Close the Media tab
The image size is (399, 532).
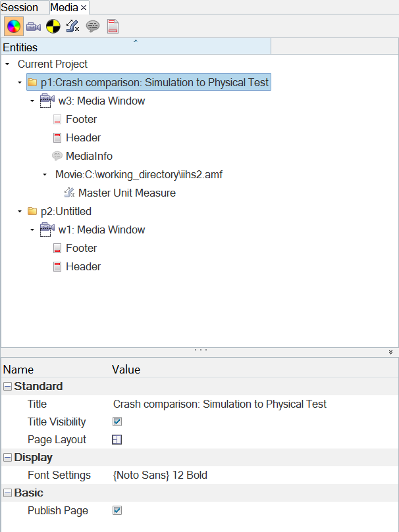click(x=84, y=7)
